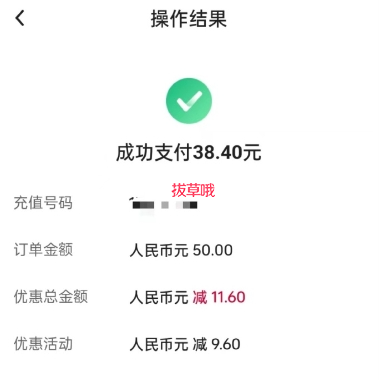
Task: Select the 优惠活动 label
Action: tap(43, 344)
